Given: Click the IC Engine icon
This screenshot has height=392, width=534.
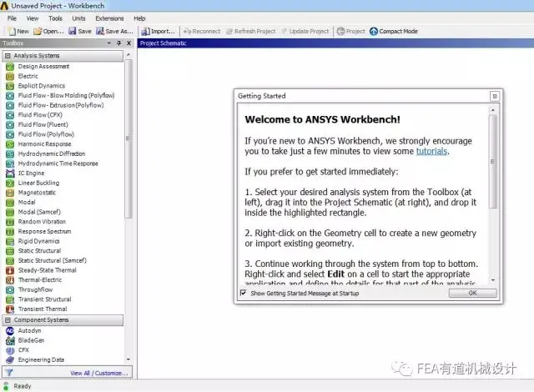Looking at the screenshot, I should (10, 173).
